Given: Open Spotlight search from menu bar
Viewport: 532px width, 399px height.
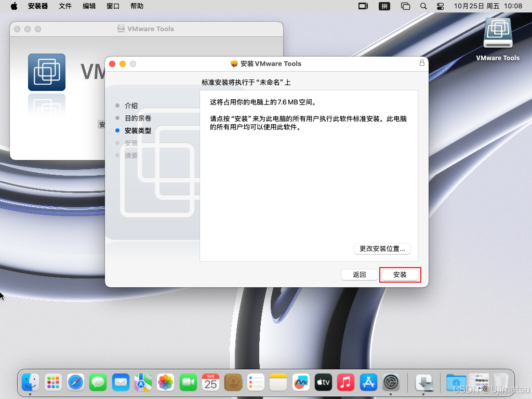Looking at the screenshot, I should [423, 6].
